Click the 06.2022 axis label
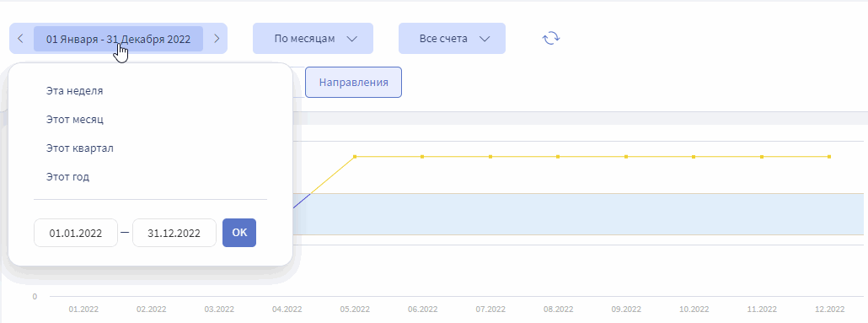This screenshot has width=868, height=323. (x=422, y=310)
